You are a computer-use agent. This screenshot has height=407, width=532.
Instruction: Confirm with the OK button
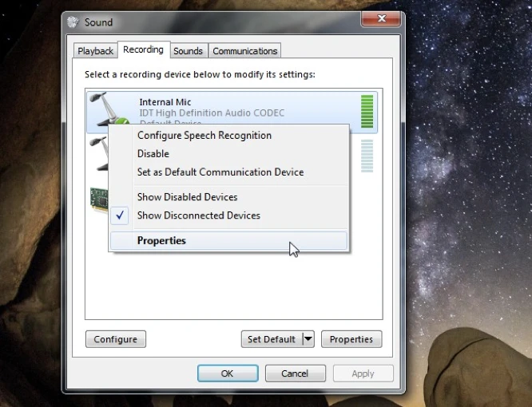click(227, 373)
